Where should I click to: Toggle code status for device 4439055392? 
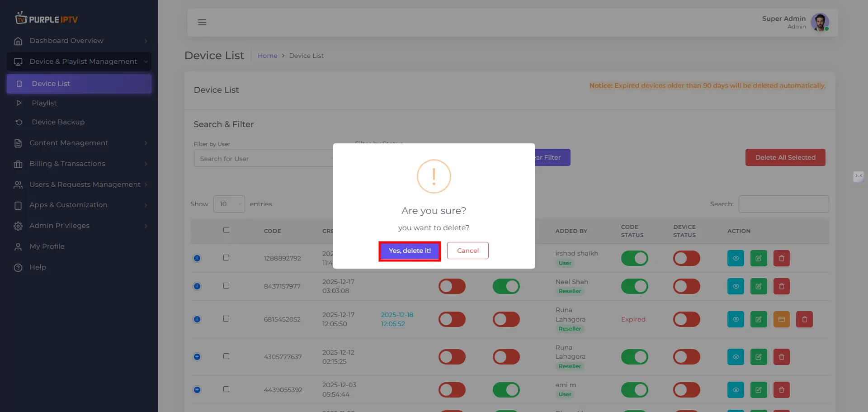tap(634, 390)
